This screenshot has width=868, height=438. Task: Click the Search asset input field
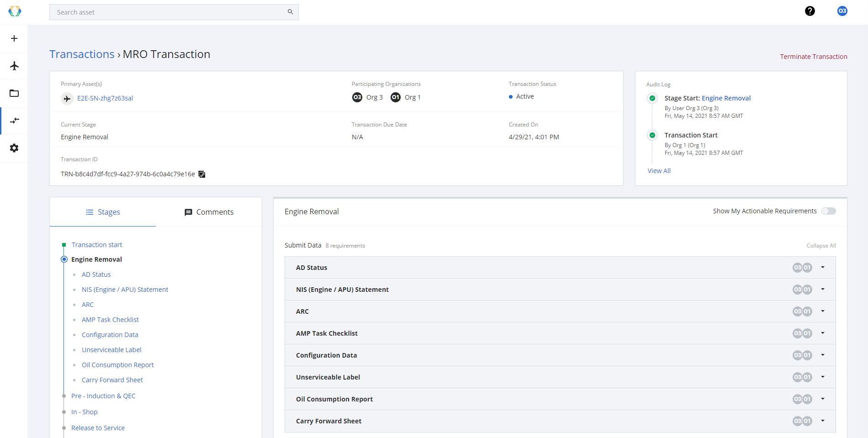pyautogui.click(x=174, y=12)
